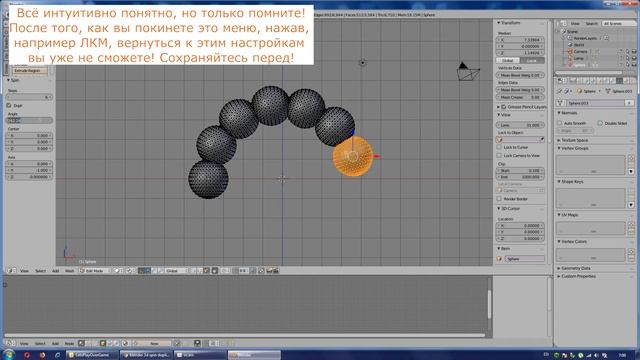Click the mesh data name field Sphere.003
Image resolution: width=640 pixels, height=360 pixels.
596,103
